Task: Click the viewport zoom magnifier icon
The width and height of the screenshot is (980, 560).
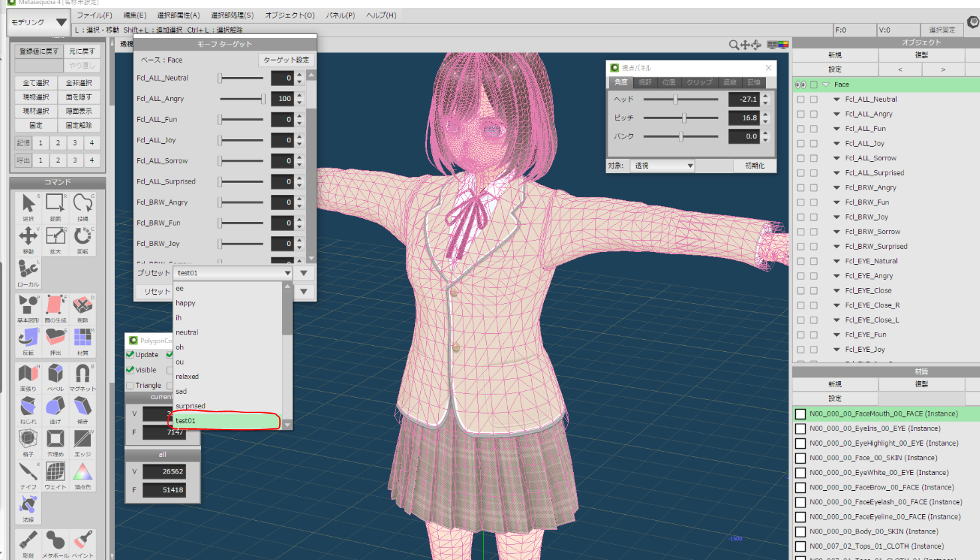Action: coord(733,45)
